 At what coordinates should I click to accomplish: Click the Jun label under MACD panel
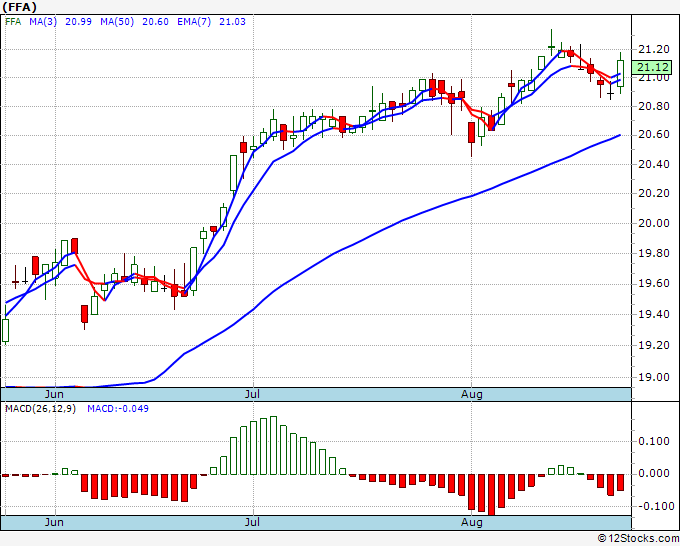tap(54, 522)
